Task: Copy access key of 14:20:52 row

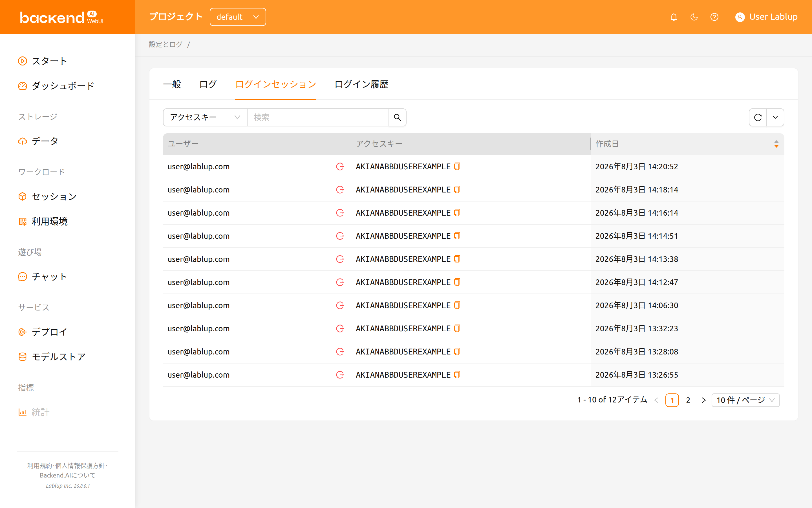Action: (457, 166)
